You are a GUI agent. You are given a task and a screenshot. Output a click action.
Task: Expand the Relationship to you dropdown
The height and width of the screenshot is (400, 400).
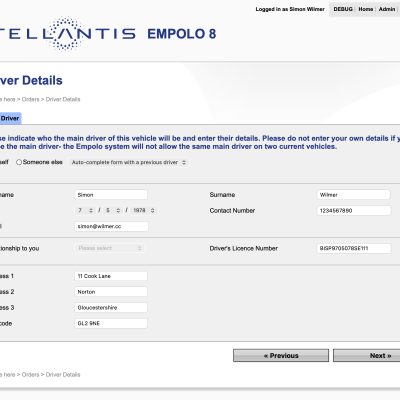click(110, 248)
